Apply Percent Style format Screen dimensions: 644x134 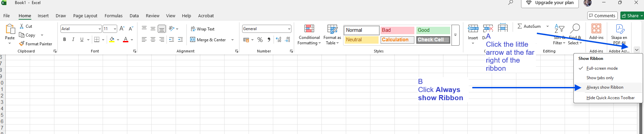(260, 40)
